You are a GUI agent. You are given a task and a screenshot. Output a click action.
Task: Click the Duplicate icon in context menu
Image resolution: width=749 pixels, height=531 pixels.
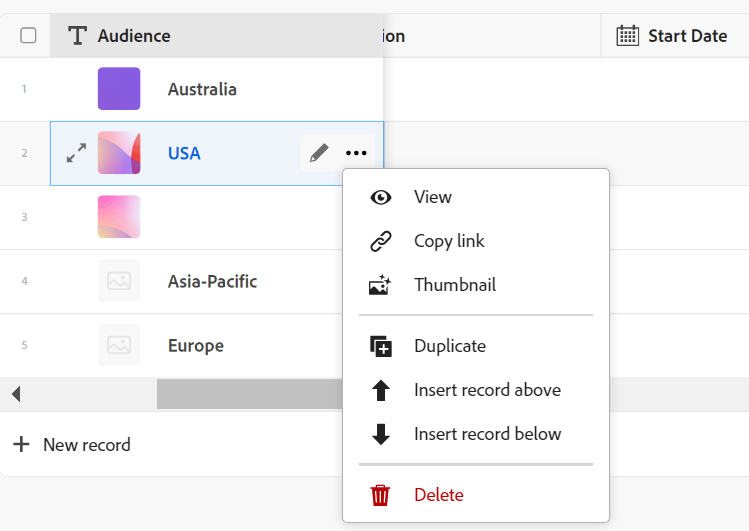(x=380, y=346)
